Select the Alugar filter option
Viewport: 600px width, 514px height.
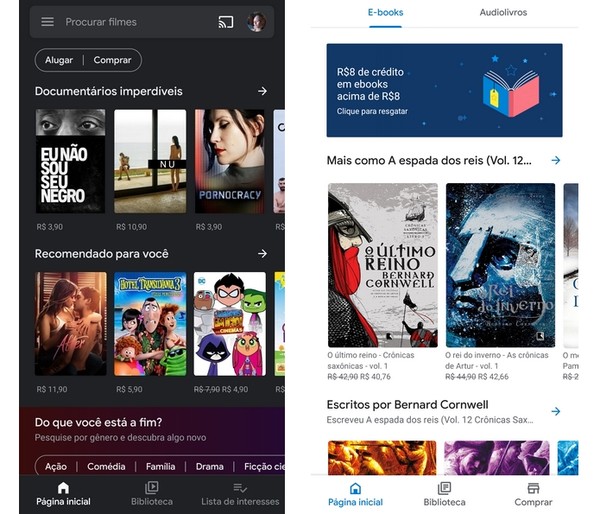coord(59,60)
